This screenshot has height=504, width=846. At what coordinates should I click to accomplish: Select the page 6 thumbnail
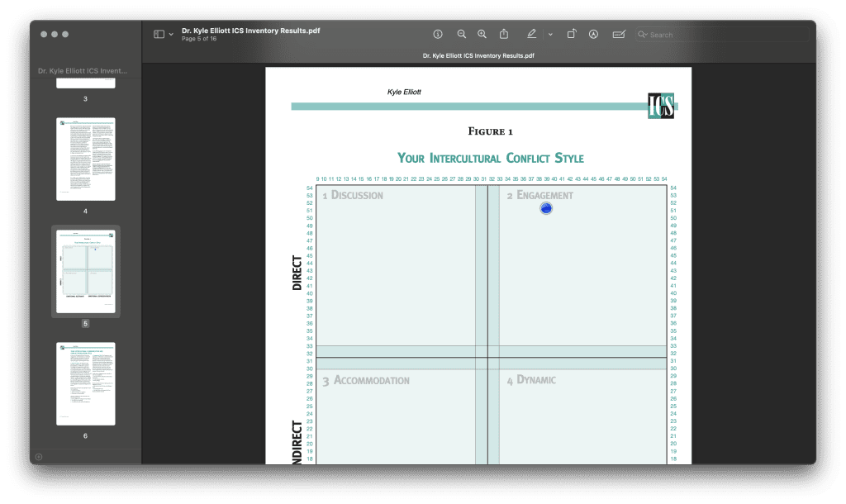[x=86, y=383]
